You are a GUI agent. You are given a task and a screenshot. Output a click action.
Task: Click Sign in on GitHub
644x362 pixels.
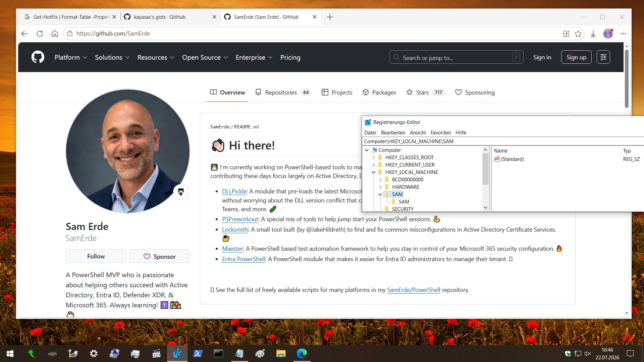click(x=542, y=57)
